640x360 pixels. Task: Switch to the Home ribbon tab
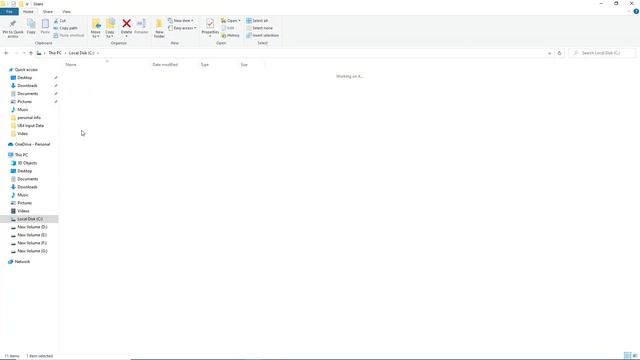28,11
